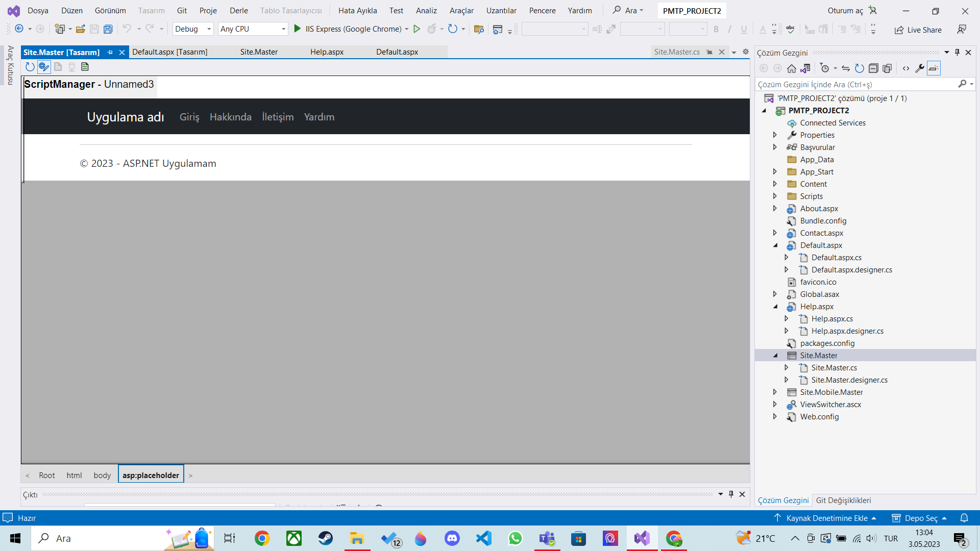Expand the App_Start folder node
The width and height of the screenshot is (980, 551).
tap(775, 172)
